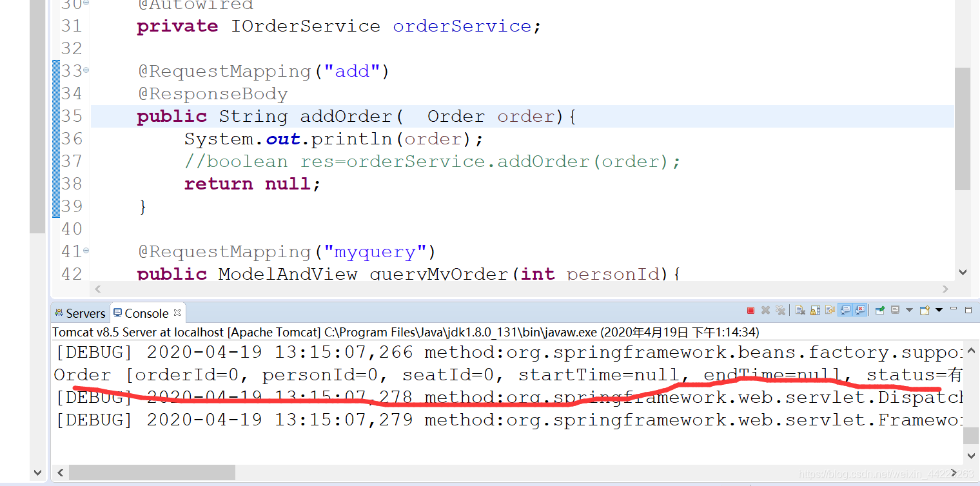Collapse the fold marker at line 41
Image resolution: width=980 pixels, height=486 pixels.
pos(86,251)
